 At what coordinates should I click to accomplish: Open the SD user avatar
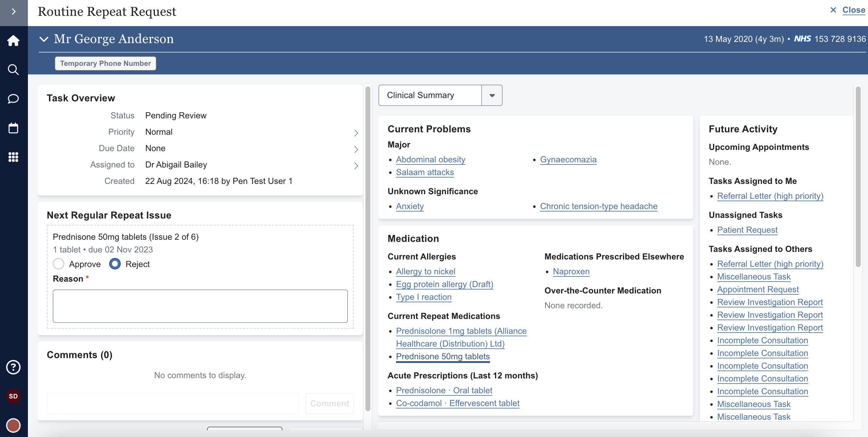click(13, 396)
